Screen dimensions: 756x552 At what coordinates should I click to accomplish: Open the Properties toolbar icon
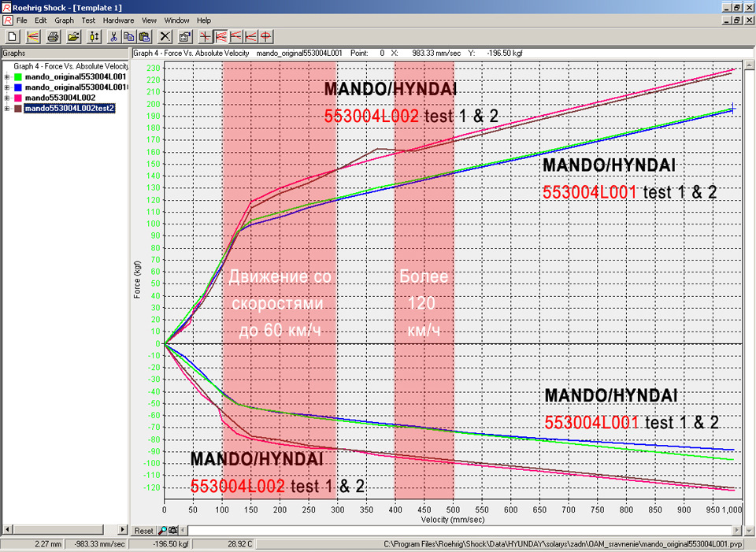[x=185, y=37]
